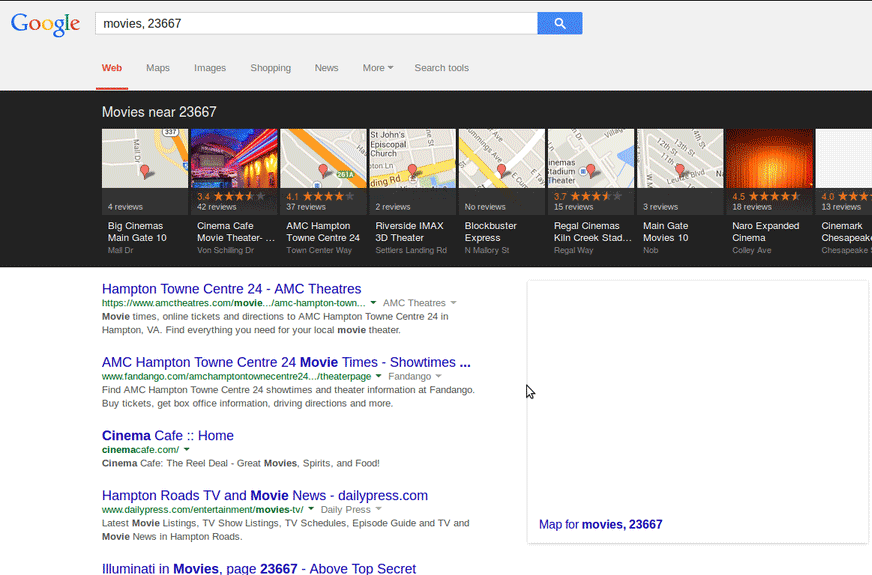Screen dimensions: 872x575
Task: Open green arrow dropdown beside fandango.com URL
Action: click(379, 376)
